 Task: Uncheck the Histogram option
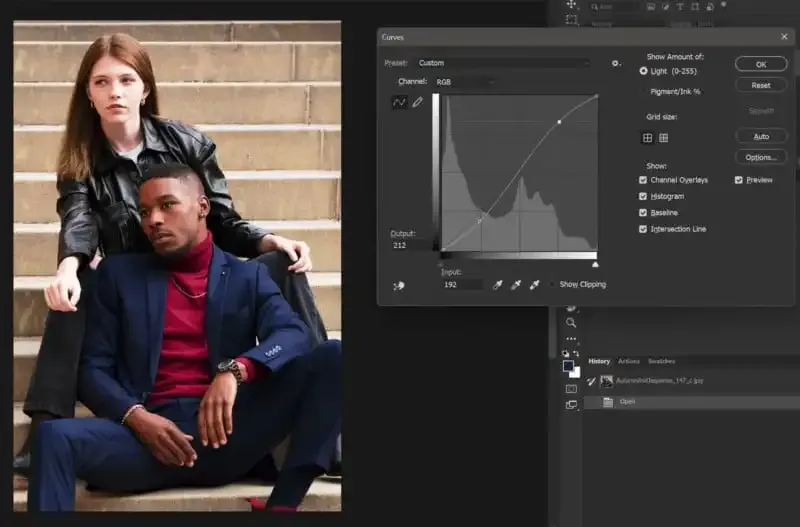tap(643, 197)
